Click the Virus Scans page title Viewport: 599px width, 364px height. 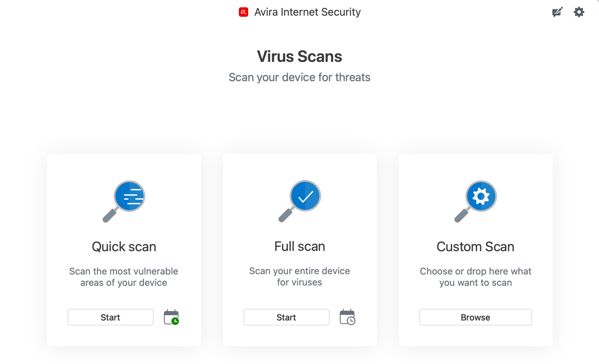tap(299, 56)
